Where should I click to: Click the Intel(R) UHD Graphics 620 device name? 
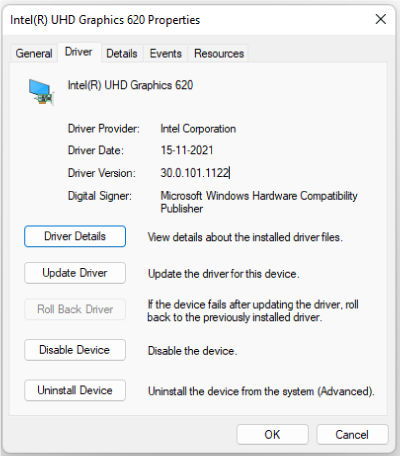coord(130,85)
